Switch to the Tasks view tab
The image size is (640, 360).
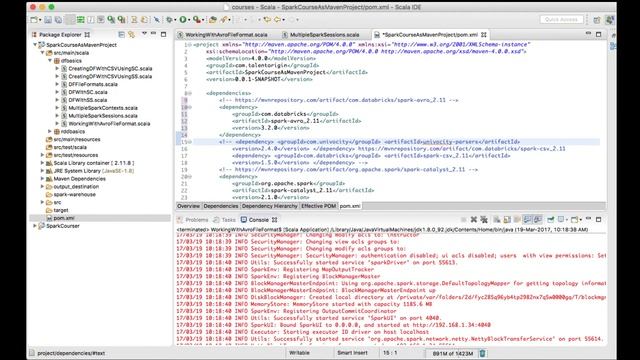coord(224,220)
